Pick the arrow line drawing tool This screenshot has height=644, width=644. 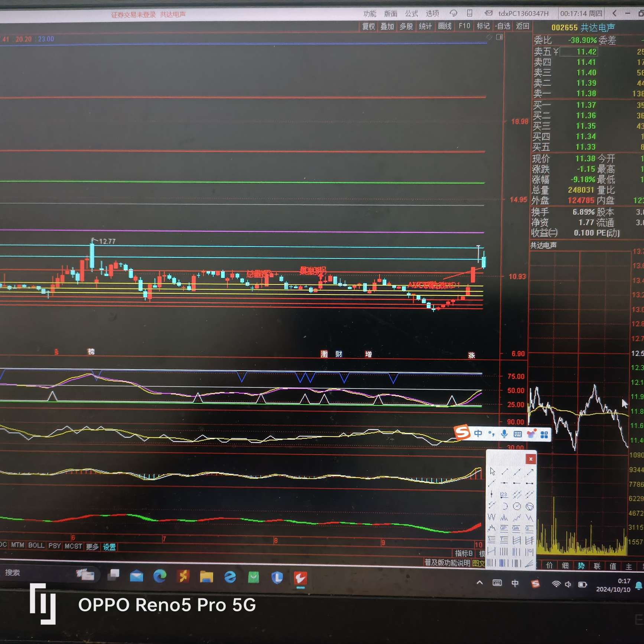tap(530, 472)
